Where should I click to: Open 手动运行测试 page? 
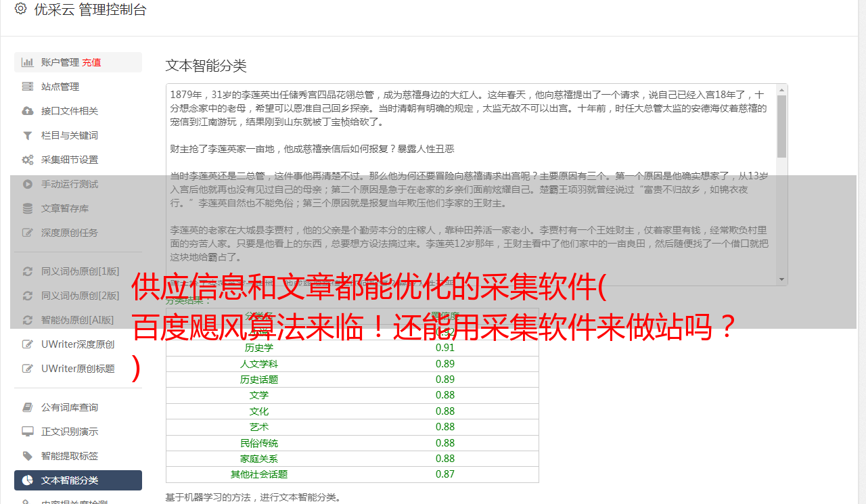click(78, 184)
